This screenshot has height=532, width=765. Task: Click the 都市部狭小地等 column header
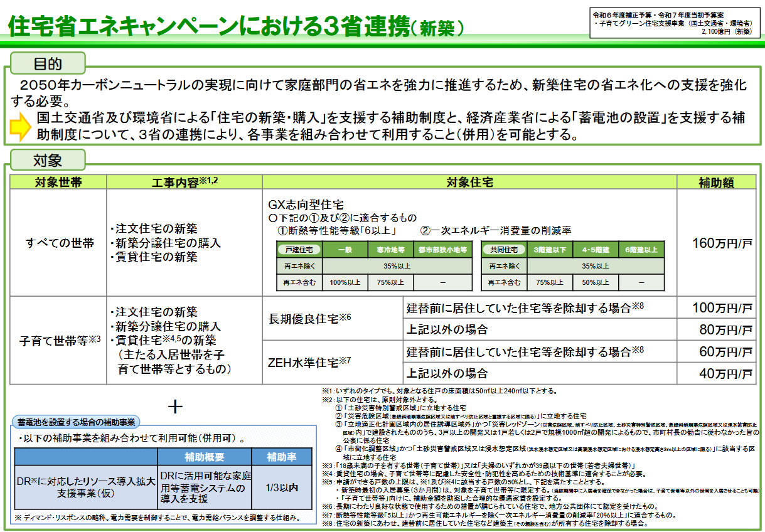pyautogui.click(x=442, y=249)
